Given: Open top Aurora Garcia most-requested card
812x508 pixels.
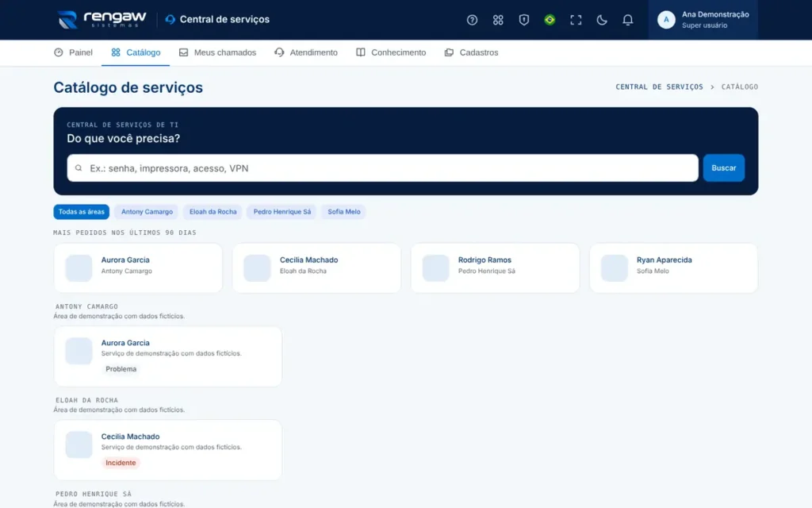Looking at the screenshot, I should 138,268.
